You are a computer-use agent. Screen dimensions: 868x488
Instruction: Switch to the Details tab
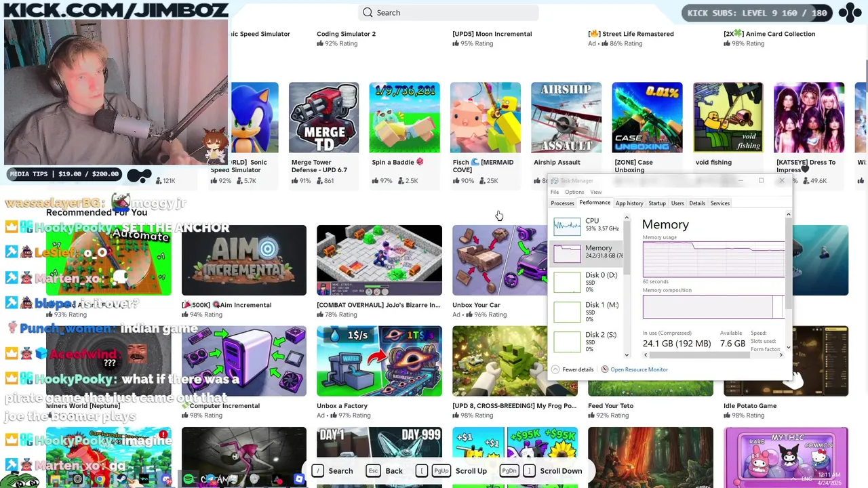tap(697, 203)
